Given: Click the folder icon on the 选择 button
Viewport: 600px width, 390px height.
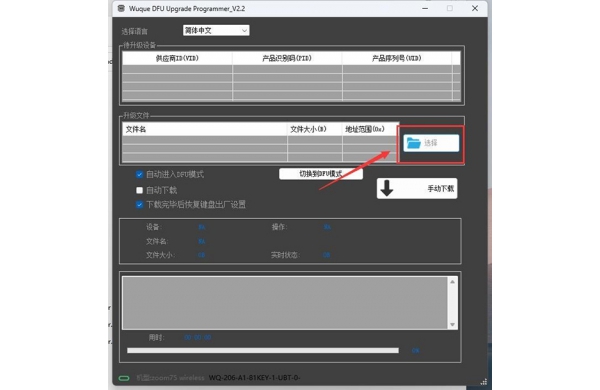Looking at the screenshot, I should point(413,143).
